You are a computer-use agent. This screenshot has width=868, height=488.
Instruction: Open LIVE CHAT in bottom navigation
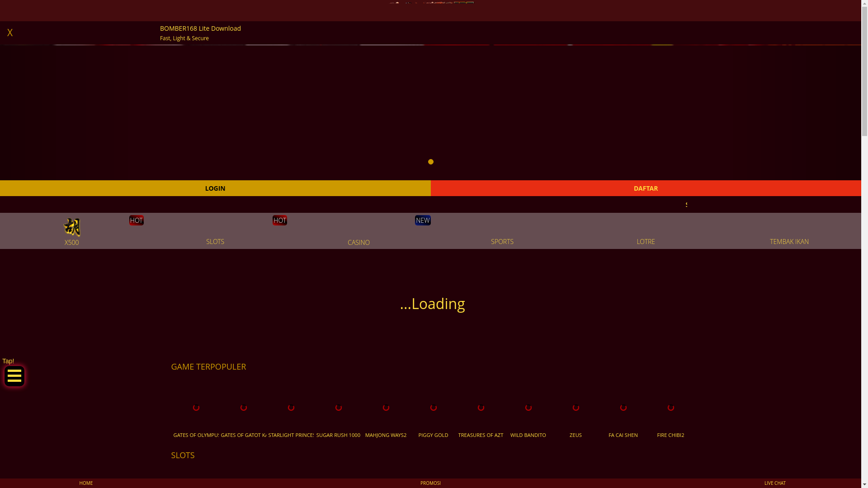(x=775, y=483)
